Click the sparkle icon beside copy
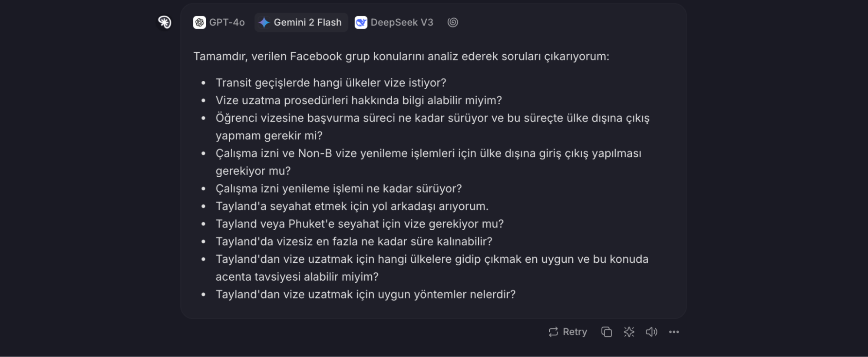This screenshot has height=357, width=868. point(629,332)
